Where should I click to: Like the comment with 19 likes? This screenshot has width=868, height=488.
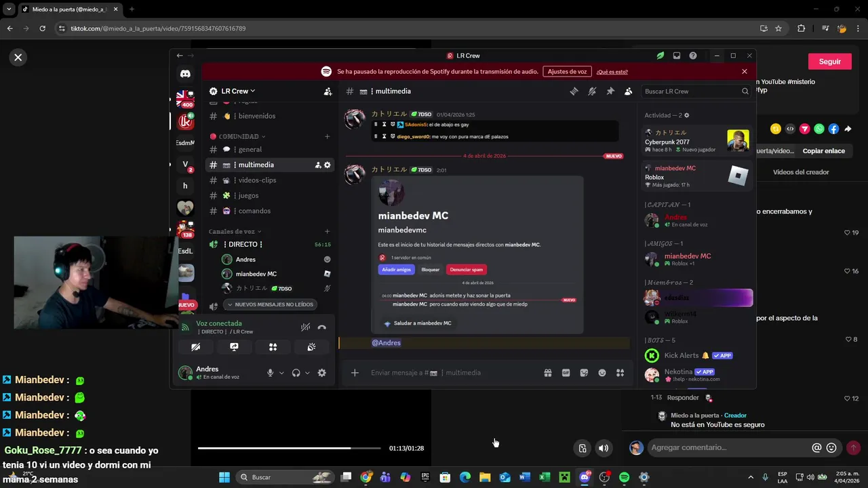pos(848,232)
